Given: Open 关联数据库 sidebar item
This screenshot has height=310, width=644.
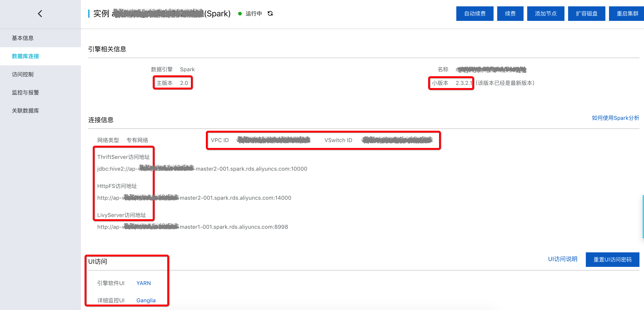Looking at the screenshot, I should tap(40, 111).
